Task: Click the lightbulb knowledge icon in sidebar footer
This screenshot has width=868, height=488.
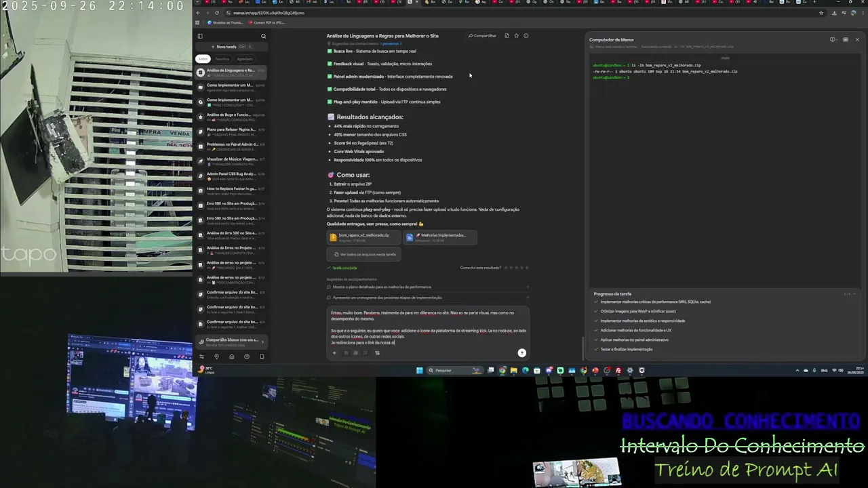Action: (x=216, y=357)
